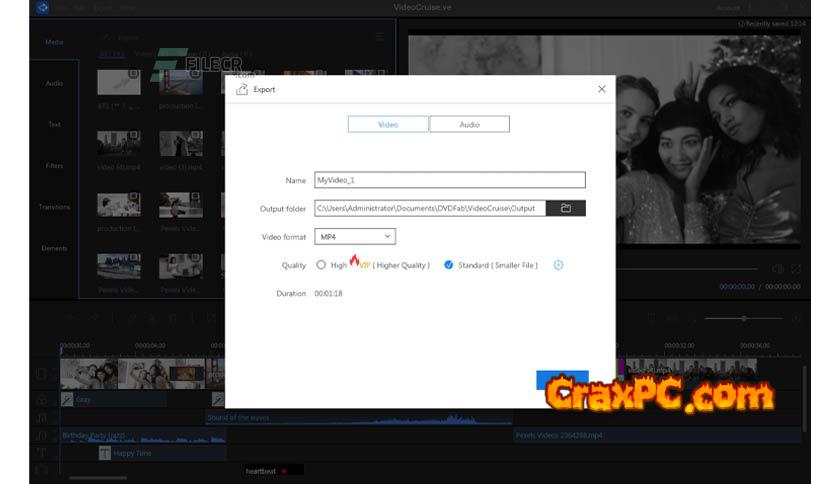Open quality settings gear beside Standard option
The image size is (836, 484).
(559, 265)
